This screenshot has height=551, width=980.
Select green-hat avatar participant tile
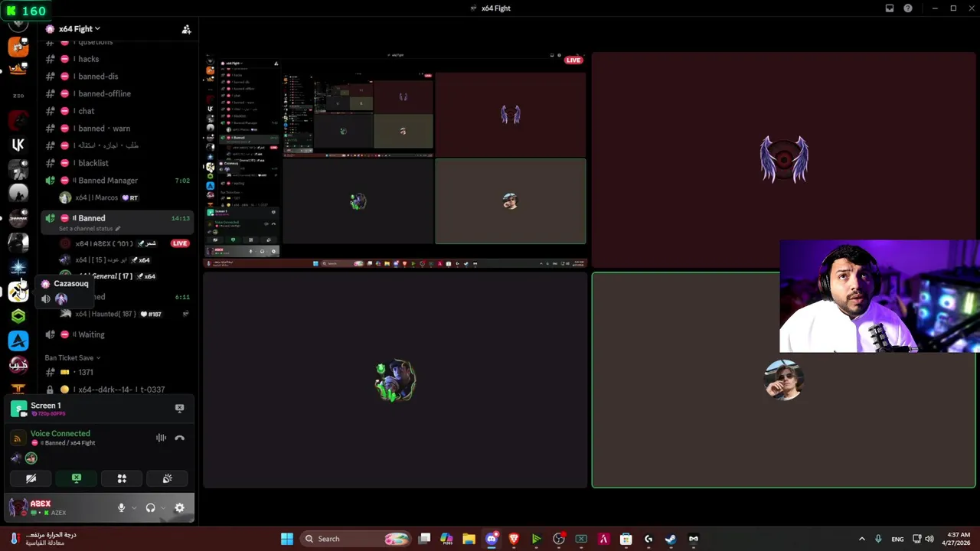[395, 380]
